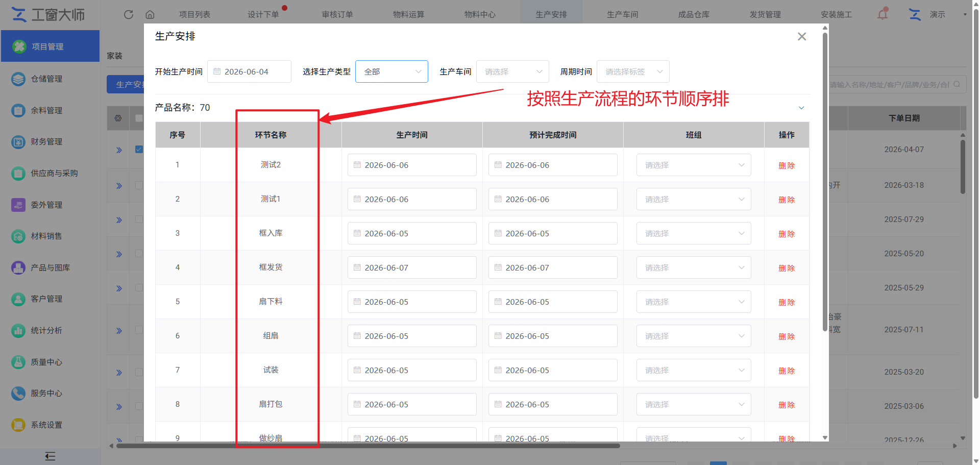Collapse the sidebar with bottom menu icon

pyautogui.click(x=50, y=456)
